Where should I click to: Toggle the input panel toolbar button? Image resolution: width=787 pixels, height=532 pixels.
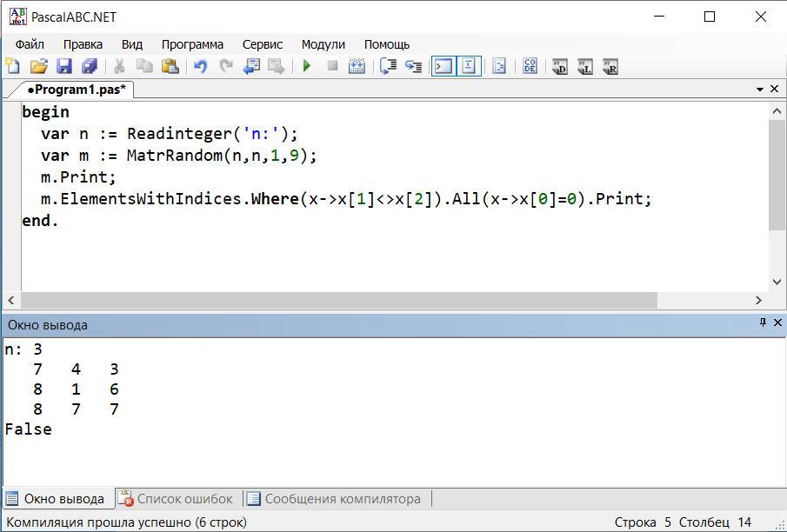pos(469,66)
